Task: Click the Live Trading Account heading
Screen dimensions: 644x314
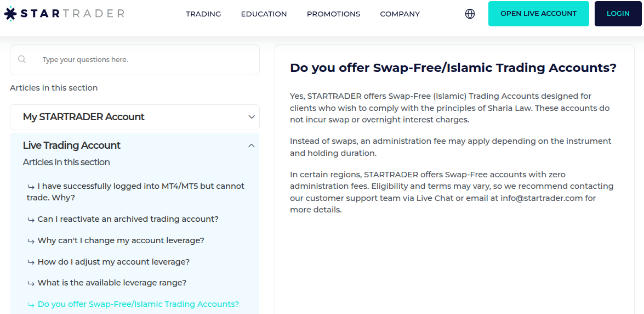Action: click(72, 145)
